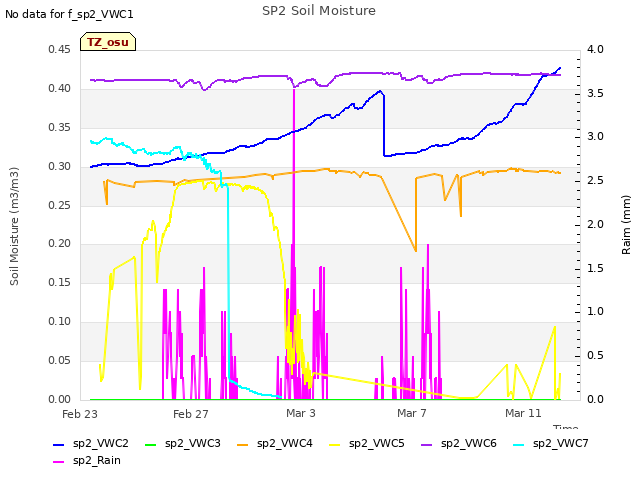Screen dimensions: 640x480
Task: Click the 0.05 left axis value
Action: 60,360
